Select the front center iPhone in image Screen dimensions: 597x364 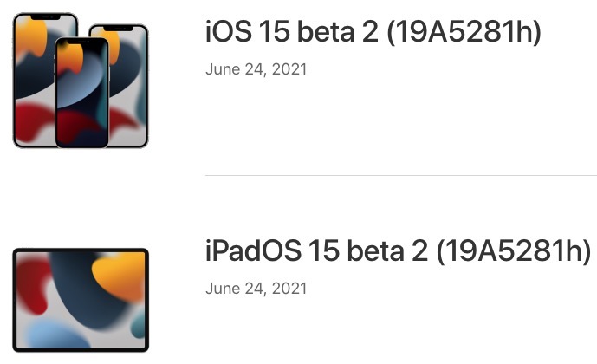coord(82,95)
